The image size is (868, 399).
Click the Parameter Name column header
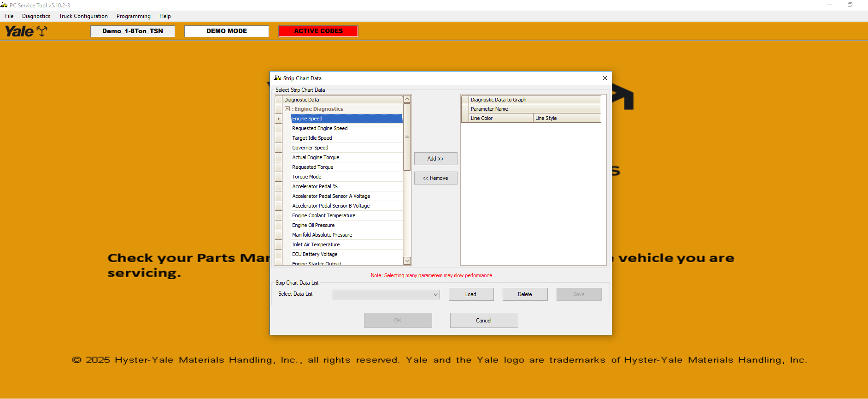point(535,109)
